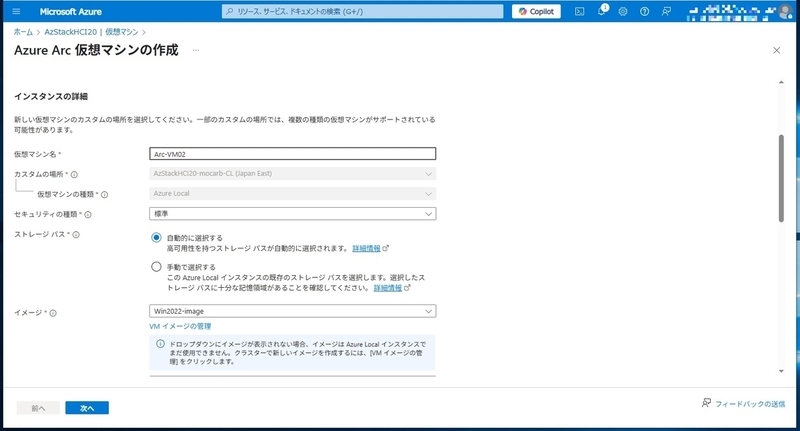The width and height of the screenshot is (800, 431).
Task: Click the vertical scrollbar thumb
Action: point(781,179)
